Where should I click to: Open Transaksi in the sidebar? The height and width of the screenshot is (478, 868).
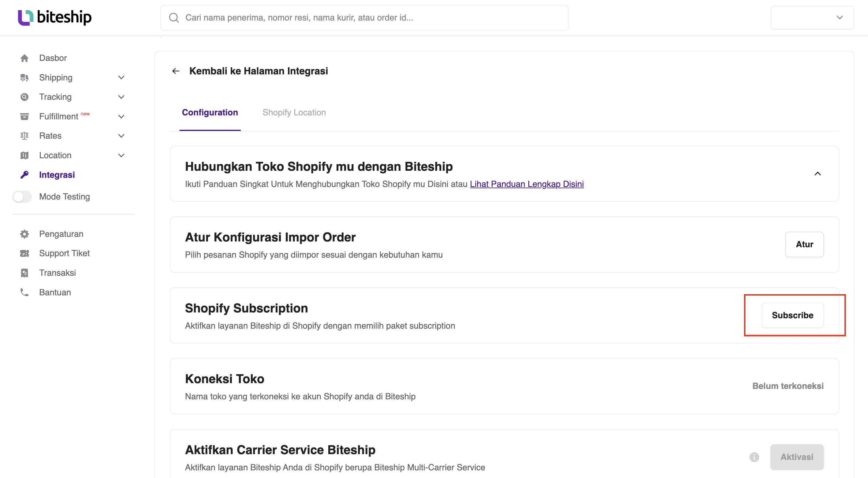coord(58,273)
